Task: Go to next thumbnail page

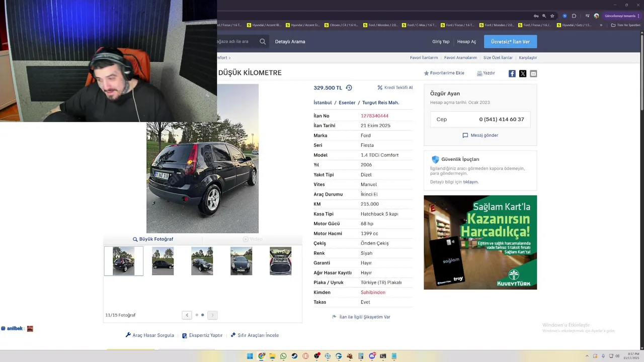Action: [x=212, y=315]
